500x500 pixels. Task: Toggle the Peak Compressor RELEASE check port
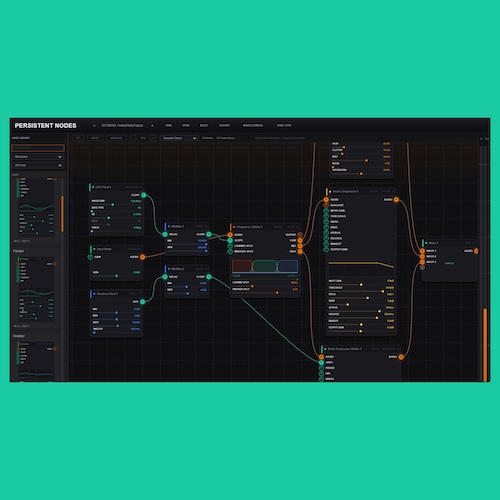pos(326,238)
